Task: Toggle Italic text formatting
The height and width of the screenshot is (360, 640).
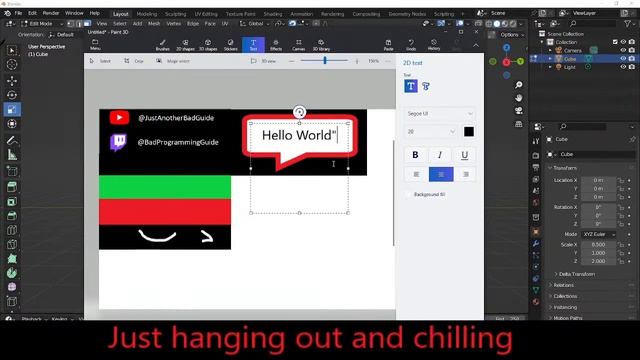Action: [x=440, y=155]
